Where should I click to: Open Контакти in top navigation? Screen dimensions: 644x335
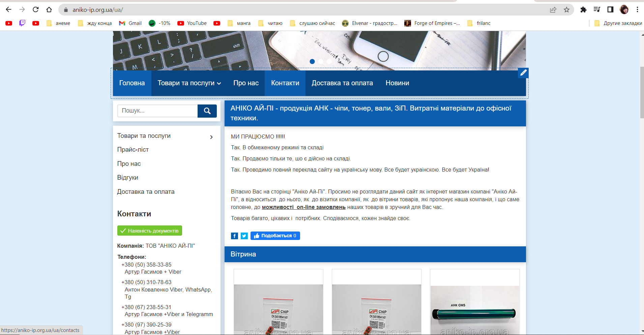point(285,83)
